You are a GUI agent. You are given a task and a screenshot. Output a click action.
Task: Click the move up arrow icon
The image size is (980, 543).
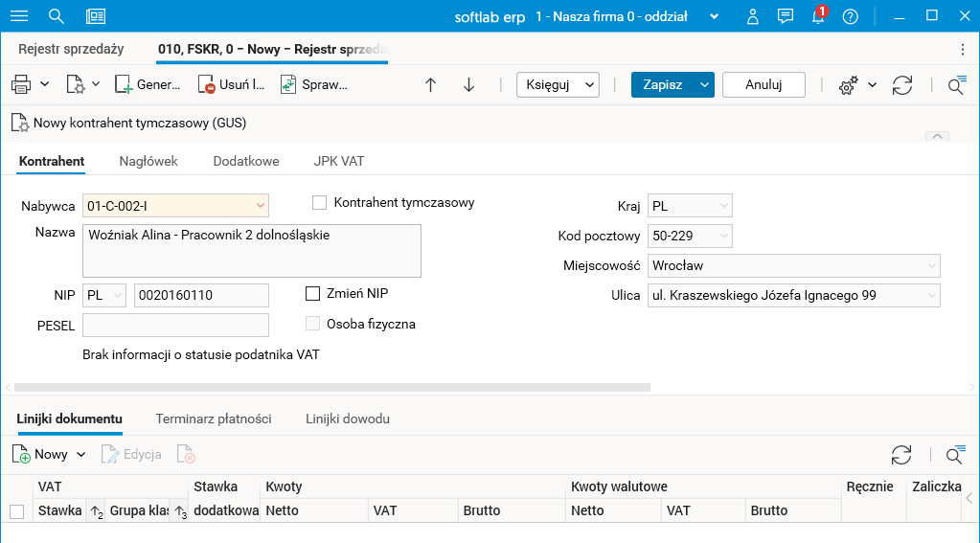pos(430,84)
